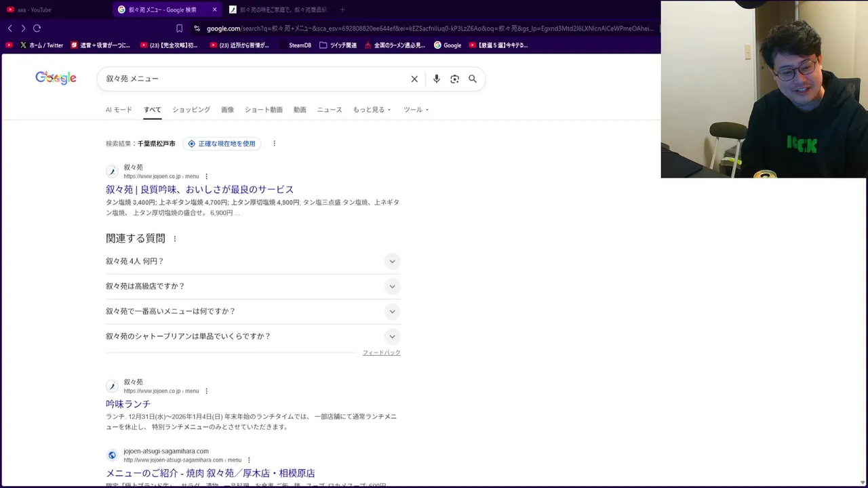Open the '(23)【完全攻略】初' bookmark
The height and width of the screenshot is (488, 868).
point(169,45)
